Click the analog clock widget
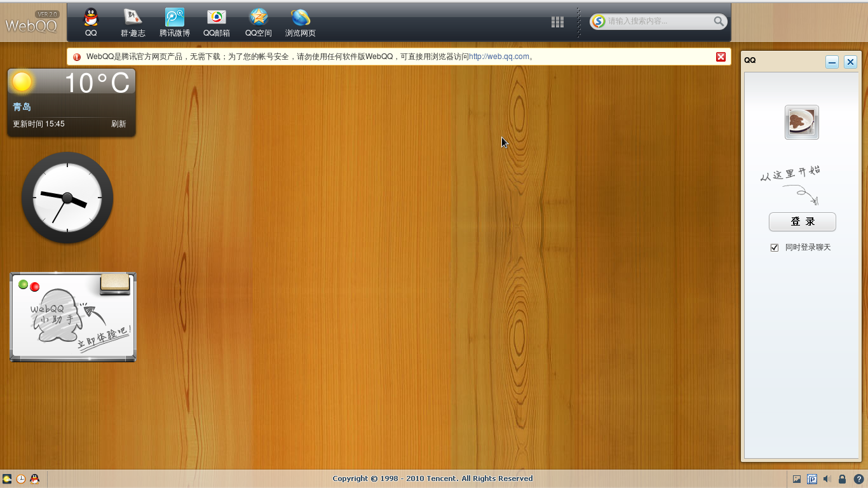 [67, 198]
